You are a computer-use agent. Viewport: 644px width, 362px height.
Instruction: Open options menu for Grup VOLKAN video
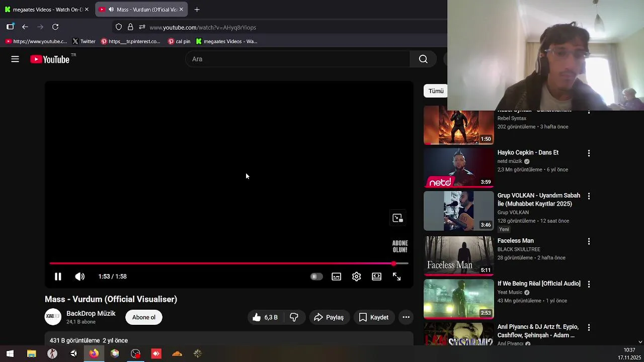click(589, 196)
